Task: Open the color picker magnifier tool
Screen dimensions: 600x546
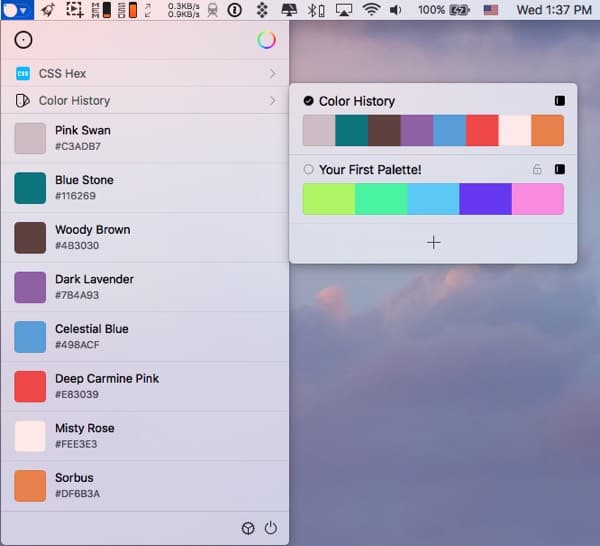Action: pos(23,40)
